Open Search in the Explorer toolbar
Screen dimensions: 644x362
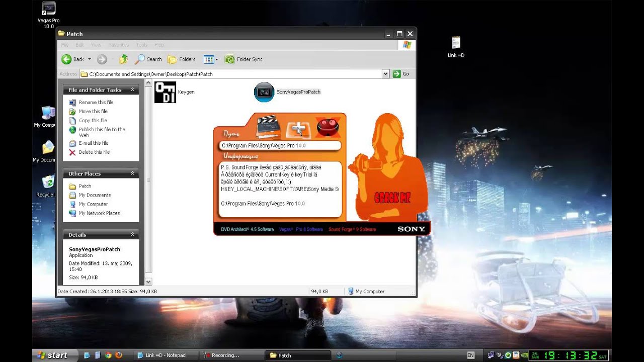tap(148, 59)
